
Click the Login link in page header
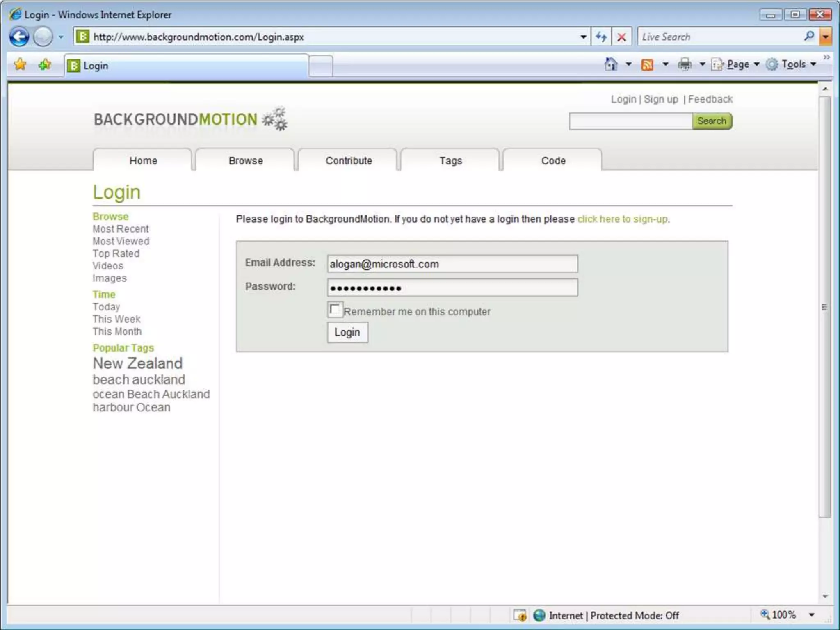(623, 99)
